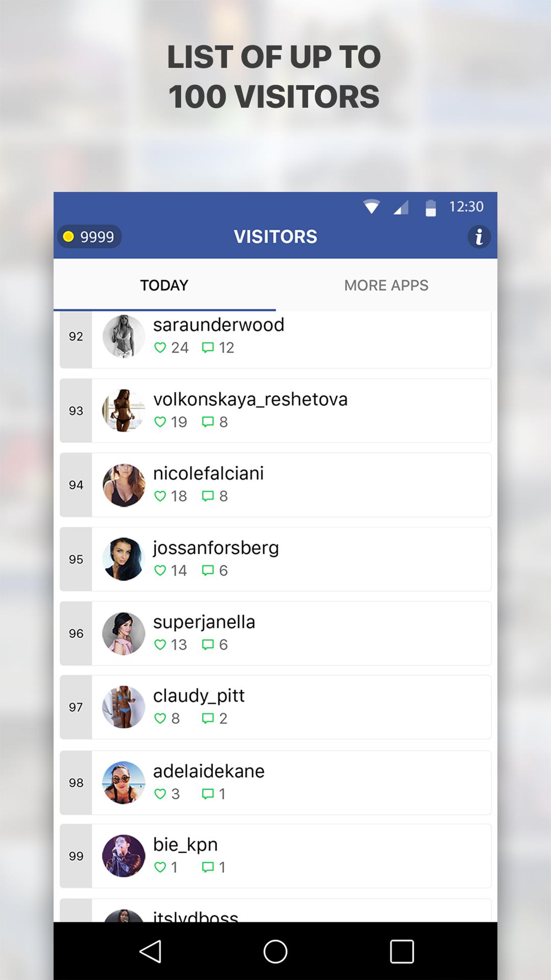
Task: Tap the Android home circle button
Action: click(x=275, y=951)
